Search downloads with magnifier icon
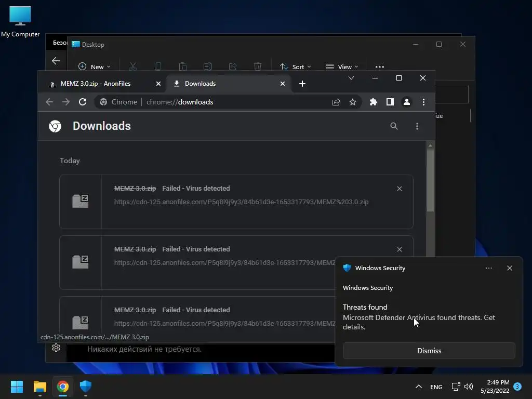This screenshot has width=532, height=399. coord(394,126)
